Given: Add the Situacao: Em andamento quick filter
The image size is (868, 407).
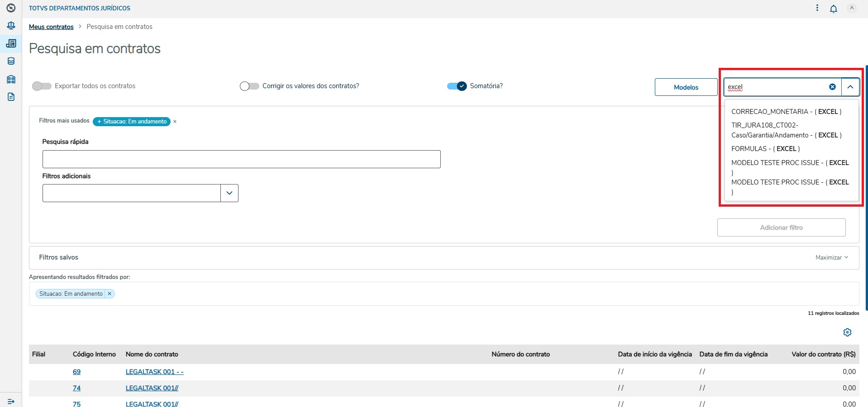Looking at the screenshot, I should pos(132,121).
